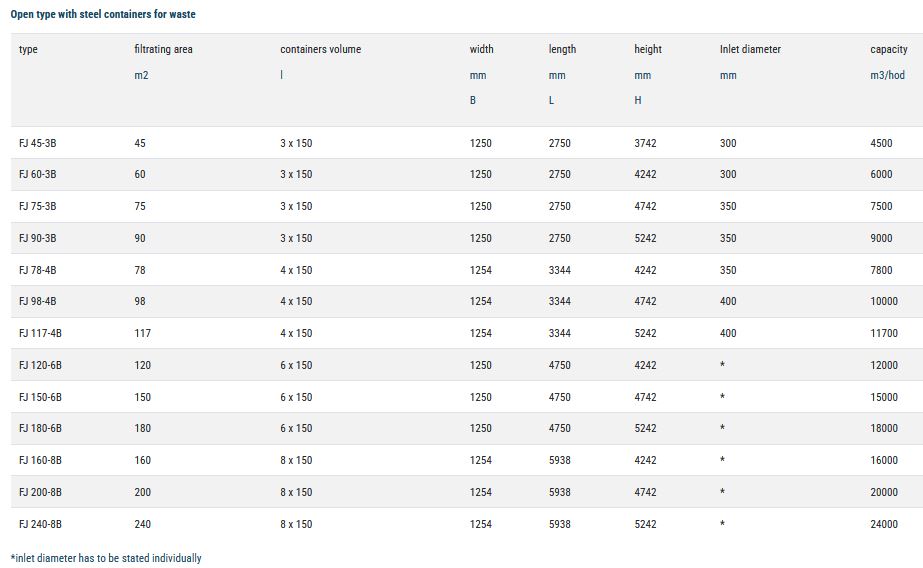This screenshot has height=568, width=923.
Task: Click the height value 3742
Action: [x=645, y=143]
